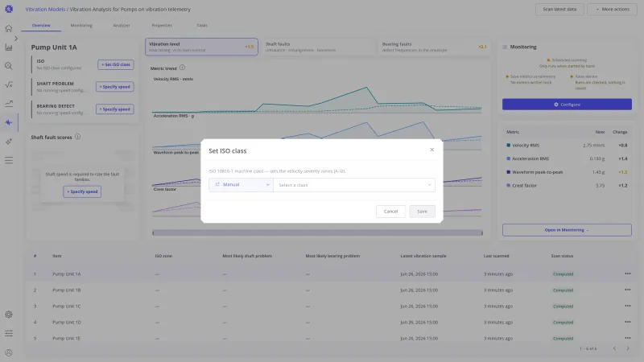644x362 pixels.
Task: Follow the Vibration Models breadcrumb link
Action: tap(45, 9)
